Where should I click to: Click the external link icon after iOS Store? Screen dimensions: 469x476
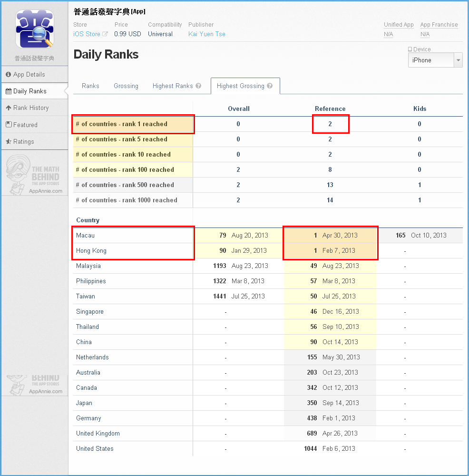pyautogui.click(x=105, y=34)
